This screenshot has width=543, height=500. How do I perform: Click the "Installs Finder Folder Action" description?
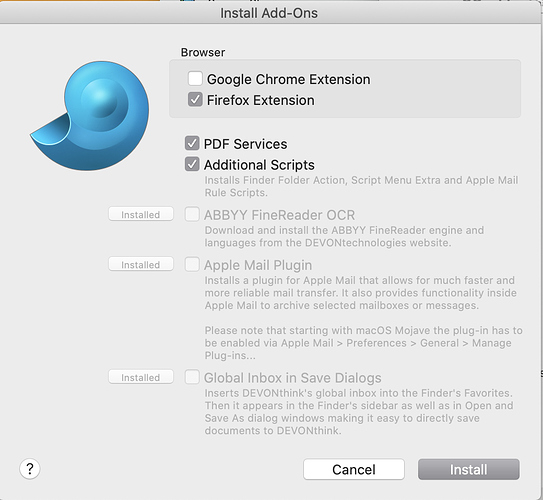click(361, 186)
